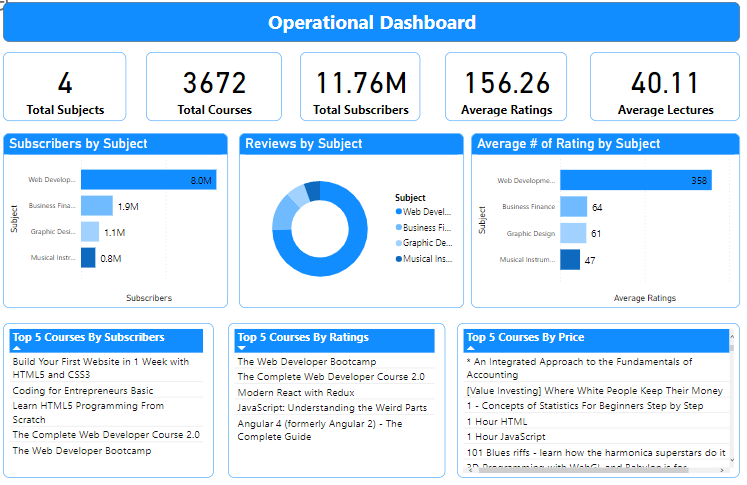
Task: Click the Total Courses card showing 3672
Action: [214, 87]
